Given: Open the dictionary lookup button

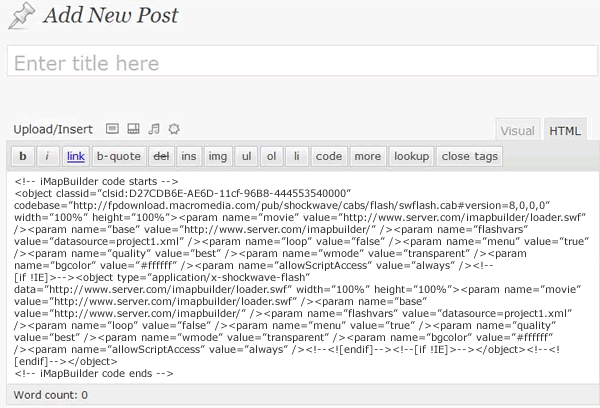Looking at the screenshot, I should (x=411, y=156).
